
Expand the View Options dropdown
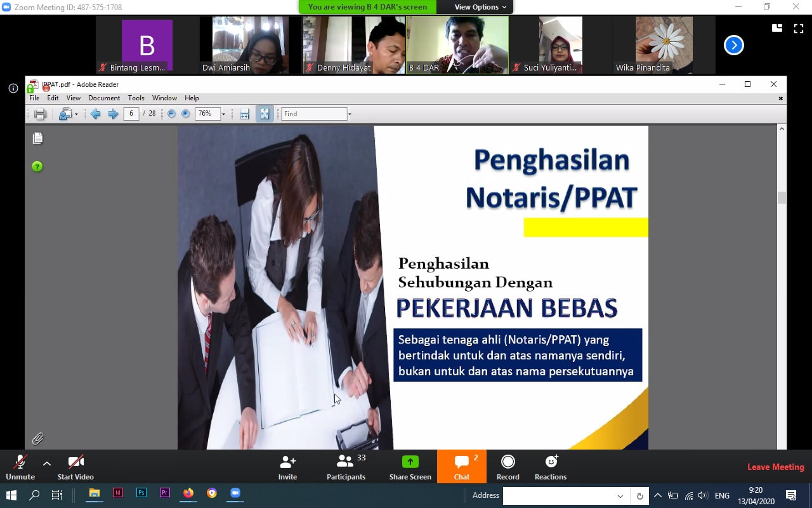click(x=480, y=7)
